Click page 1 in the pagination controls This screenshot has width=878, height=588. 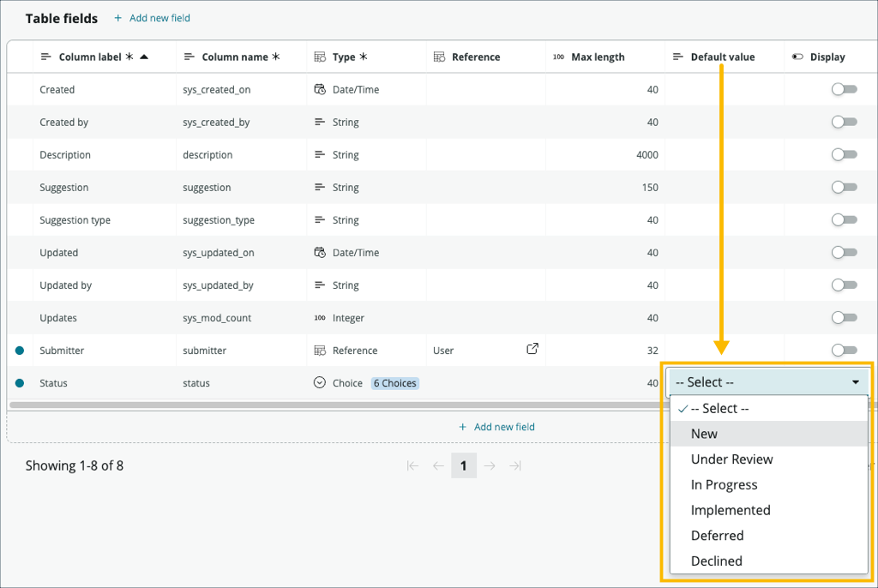coord(464,465)
